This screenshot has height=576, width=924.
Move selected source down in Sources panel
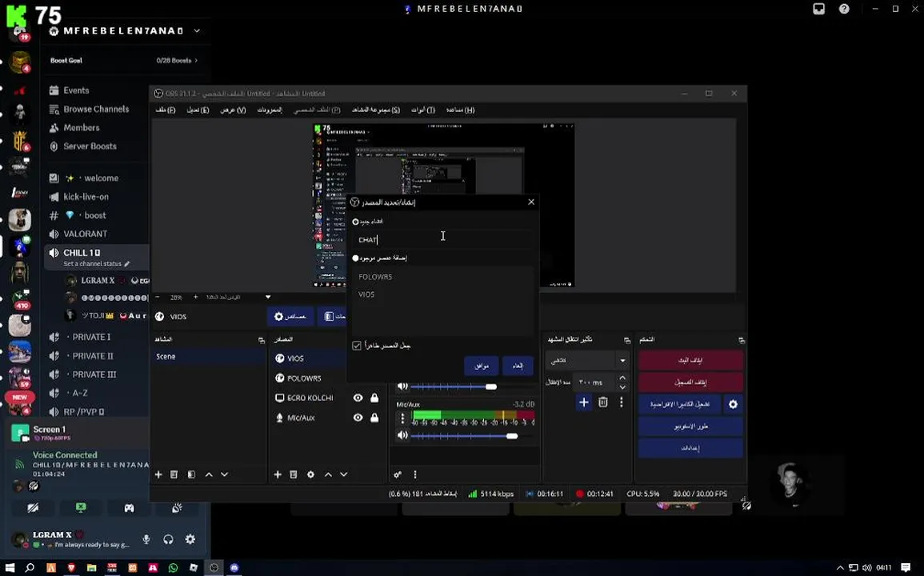(x=343, y=474)
